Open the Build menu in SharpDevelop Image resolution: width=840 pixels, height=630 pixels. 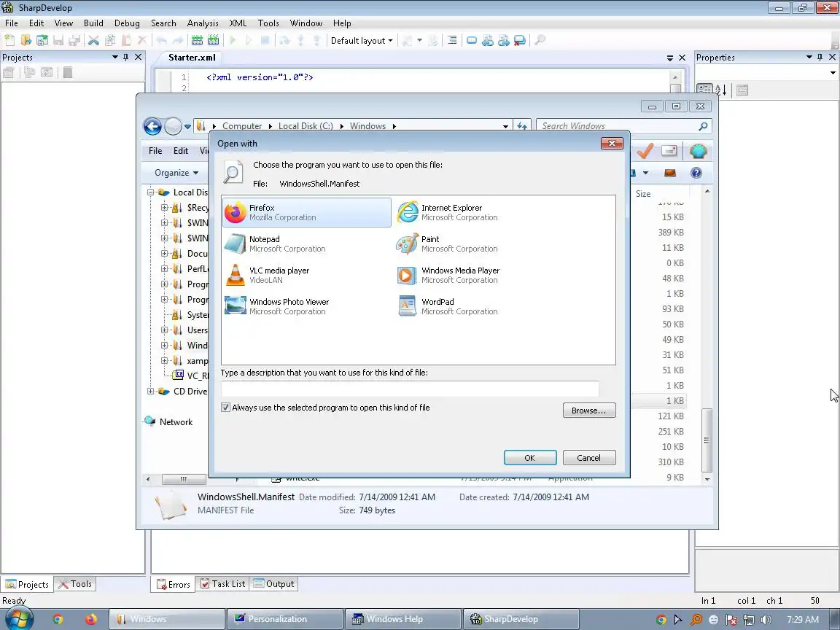(93, 23)
